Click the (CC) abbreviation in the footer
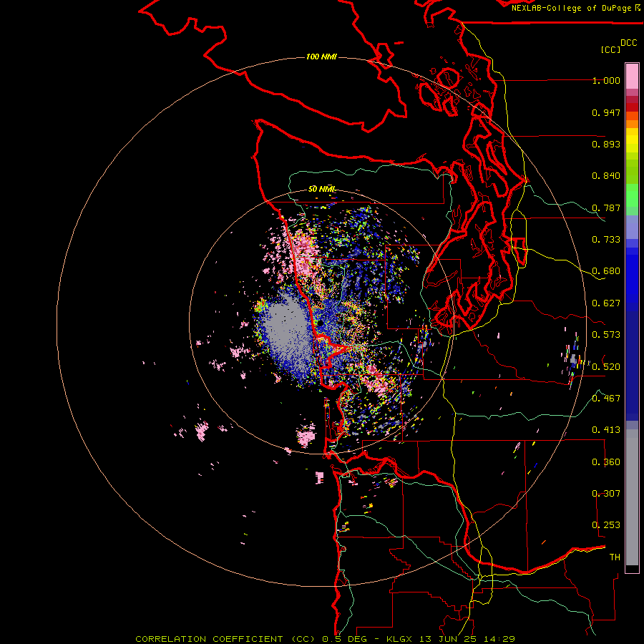Screen dimensions: 644x644 click(302, 639)
